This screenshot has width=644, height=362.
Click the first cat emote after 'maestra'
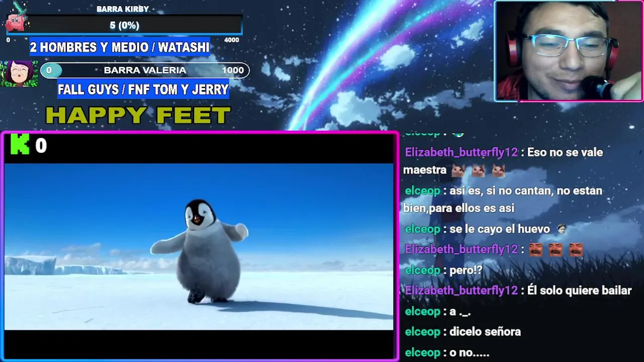[x=458, y=170]
